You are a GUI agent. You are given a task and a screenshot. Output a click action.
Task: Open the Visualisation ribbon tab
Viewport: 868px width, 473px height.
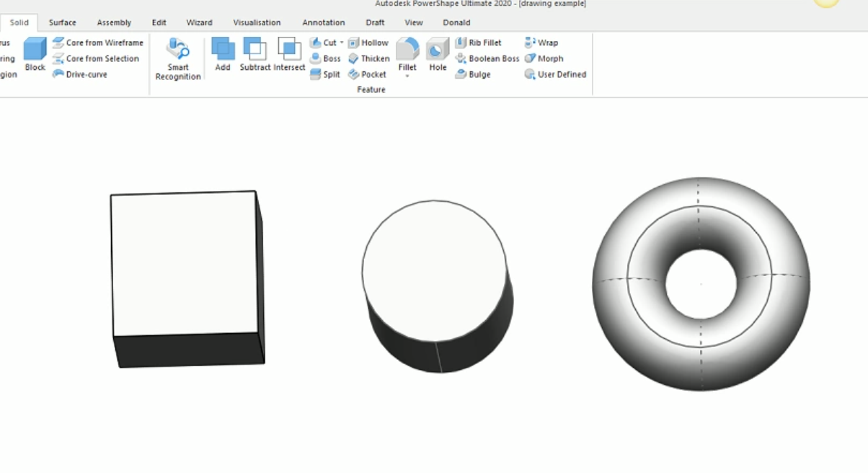point(257,22)
